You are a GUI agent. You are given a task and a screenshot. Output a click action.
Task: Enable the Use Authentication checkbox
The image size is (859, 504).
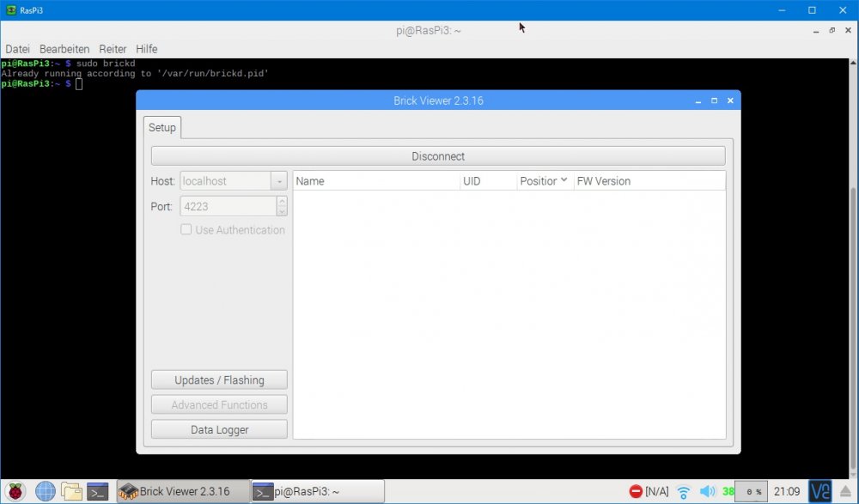coord(186,230)
